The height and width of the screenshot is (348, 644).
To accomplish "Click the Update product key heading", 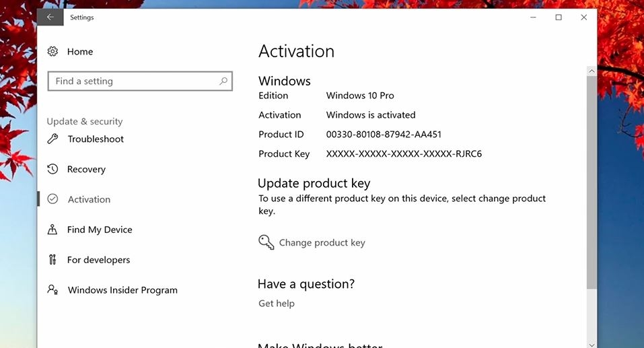I will point(314,183).
